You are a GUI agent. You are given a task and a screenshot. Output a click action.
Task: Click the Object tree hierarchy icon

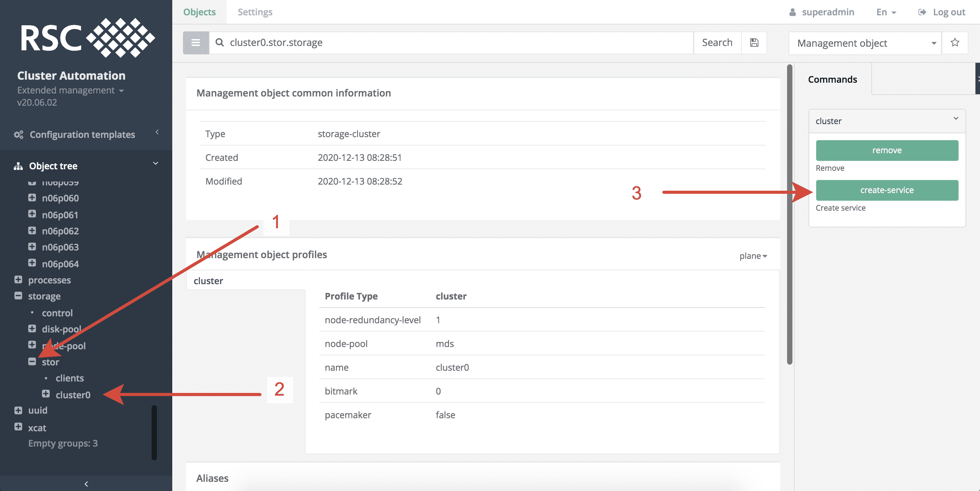coord(18,165)
